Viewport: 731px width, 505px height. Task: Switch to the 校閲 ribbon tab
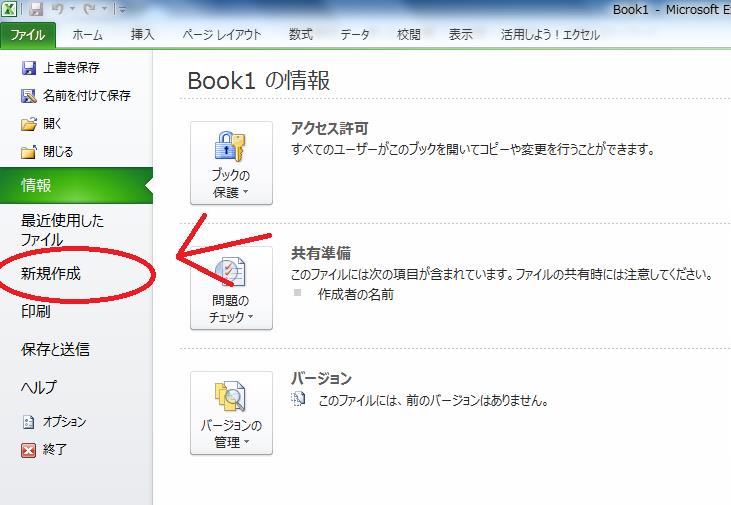[409, 35]
